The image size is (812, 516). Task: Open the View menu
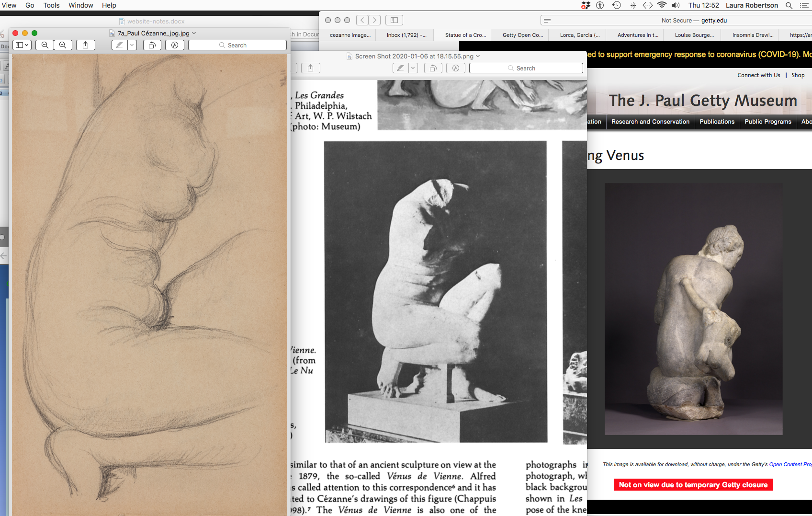[x=9, y=5]
